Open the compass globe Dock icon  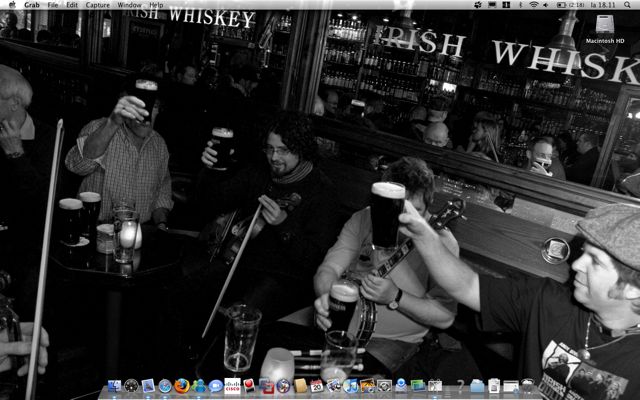(283, 386)
